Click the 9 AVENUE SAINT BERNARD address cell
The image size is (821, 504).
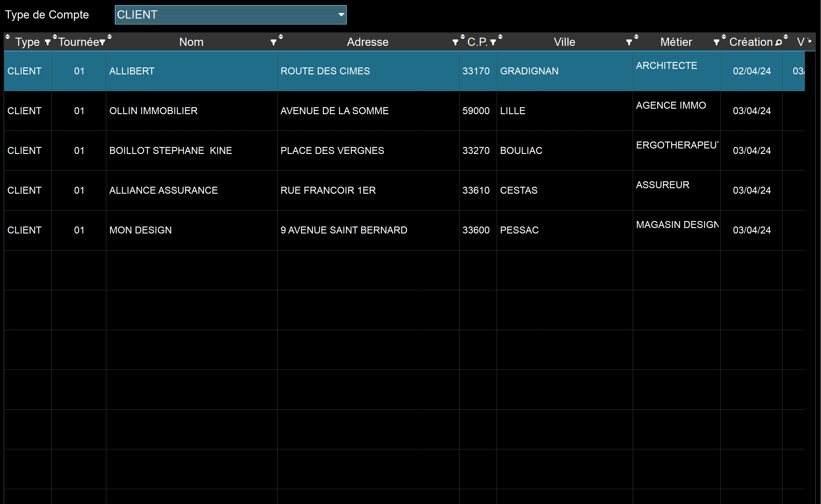(368, 230)
